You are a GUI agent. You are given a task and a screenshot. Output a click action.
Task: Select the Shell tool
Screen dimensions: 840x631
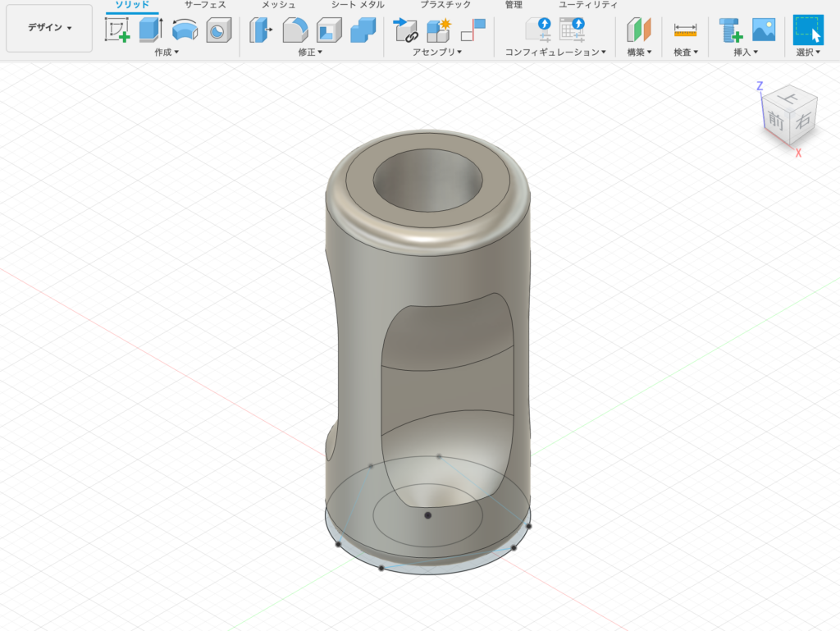tap(329, 30)
